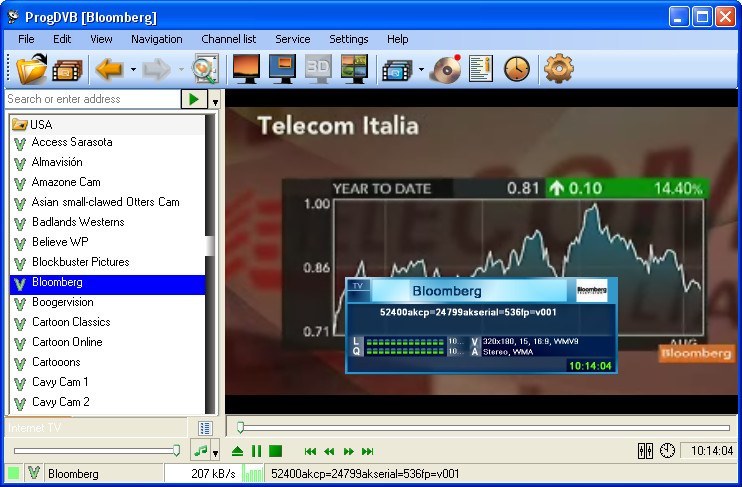Select the Access Sarasota channel
Screen dimensions: 742x487
tap(107, 142)
